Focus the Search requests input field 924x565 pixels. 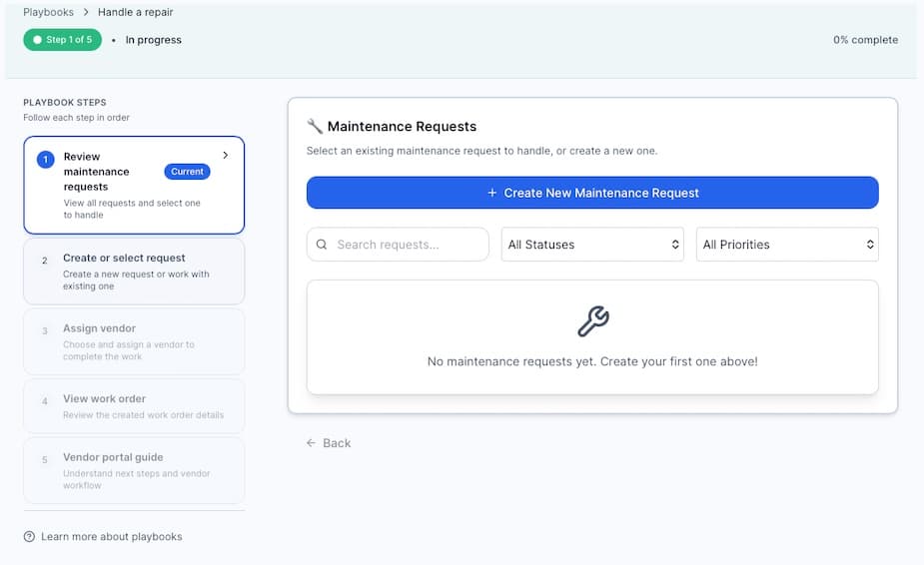click(398, 245)
